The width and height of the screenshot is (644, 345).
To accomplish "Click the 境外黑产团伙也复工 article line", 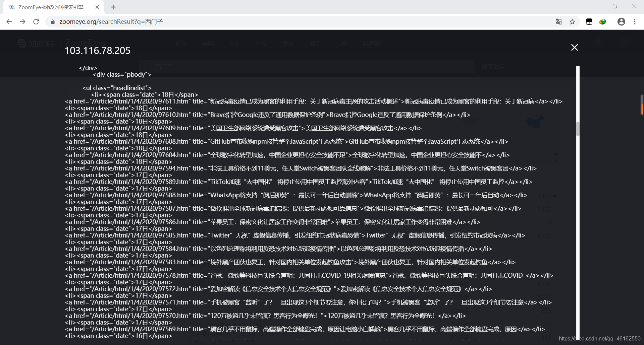I will 290,262.
